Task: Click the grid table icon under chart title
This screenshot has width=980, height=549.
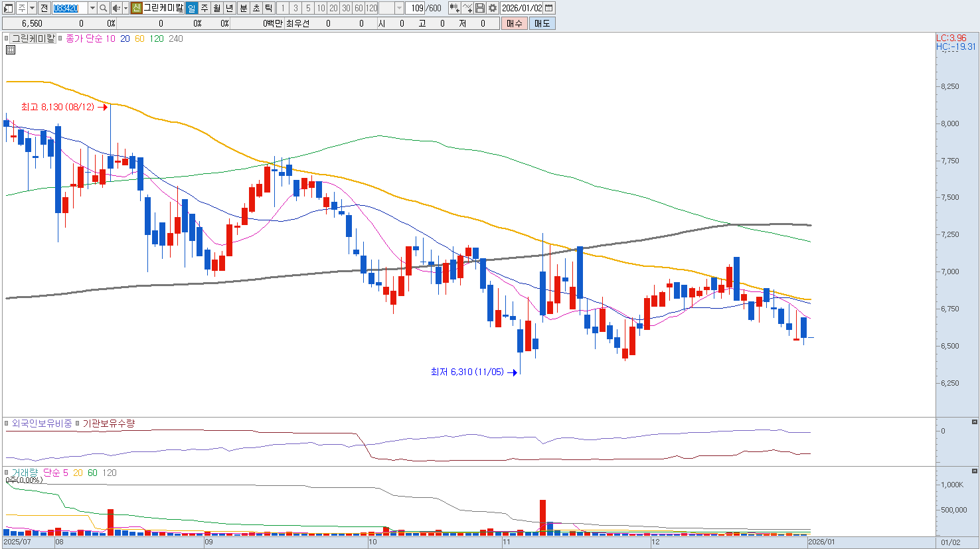Action: (11, 50)
